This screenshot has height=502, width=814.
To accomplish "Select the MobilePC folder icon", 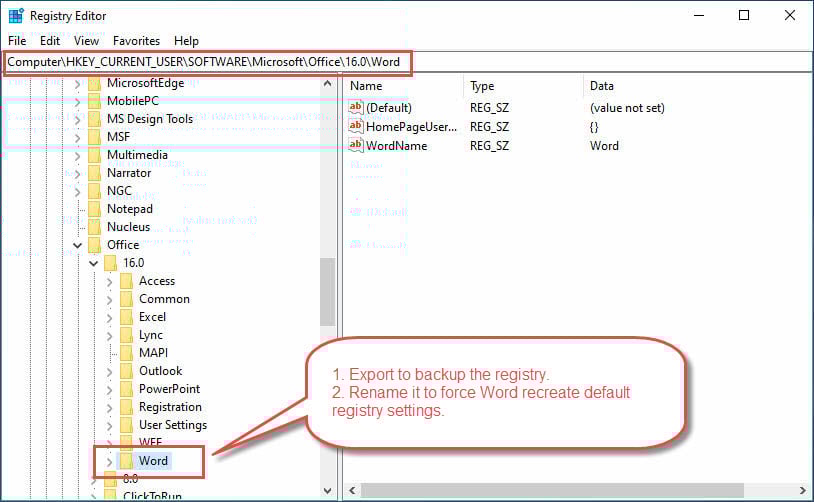I will click(94, 101).
